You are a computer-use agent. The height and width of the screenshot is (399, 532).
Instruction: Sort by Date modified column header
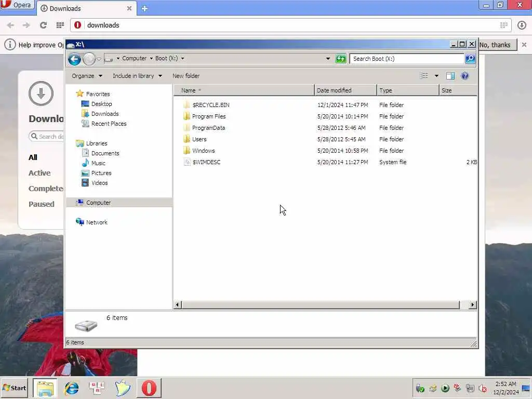345,90
